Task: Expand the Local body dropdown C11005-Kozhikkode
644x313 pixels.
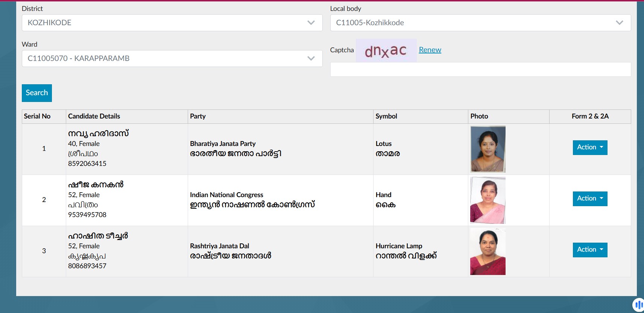Action: [x=480, y=23]
